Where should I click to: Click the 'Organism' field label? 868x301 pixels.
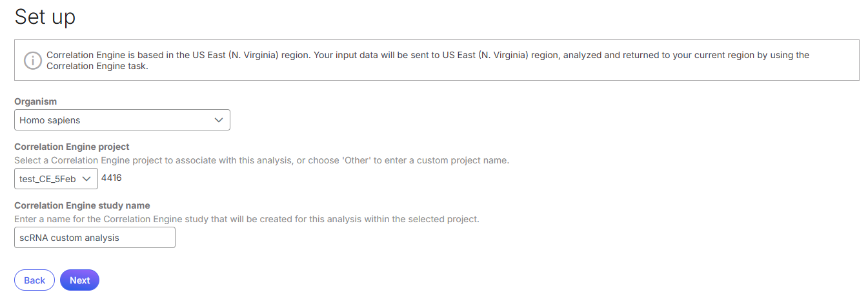[x=35, y=101]
